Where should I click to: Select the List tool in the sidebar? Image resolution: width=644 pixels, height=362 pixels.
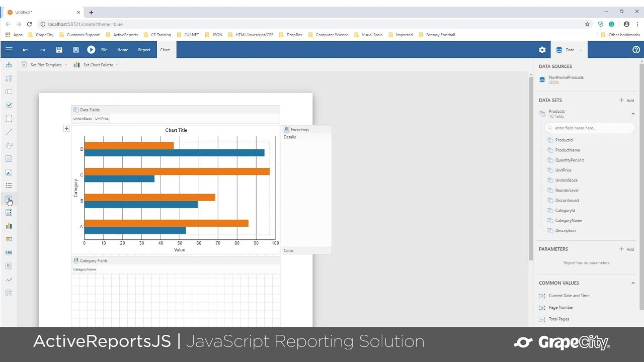click(x=9, y=186)
